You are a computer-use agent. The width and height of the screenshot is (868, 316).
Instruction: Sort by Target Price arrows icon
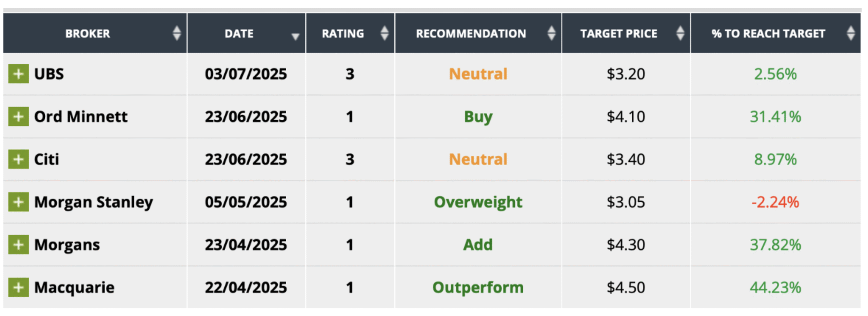click(680, 33)
